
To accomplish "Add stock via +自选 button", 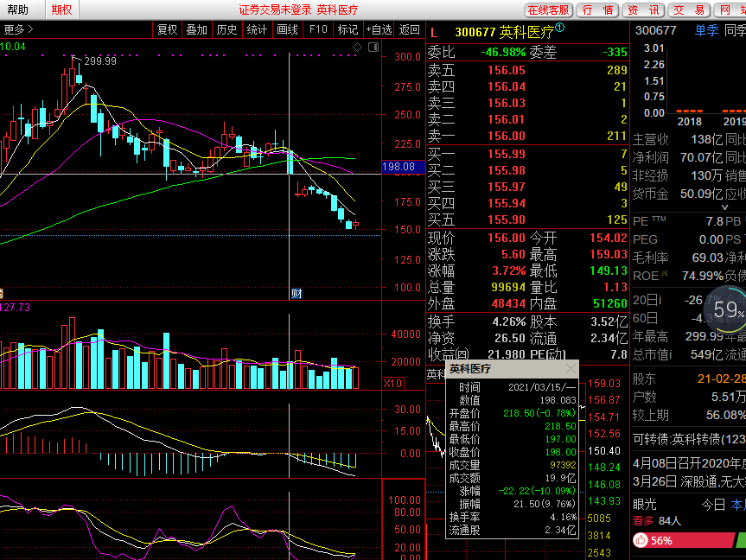I will pyautogui.click(x=379, y=29).
